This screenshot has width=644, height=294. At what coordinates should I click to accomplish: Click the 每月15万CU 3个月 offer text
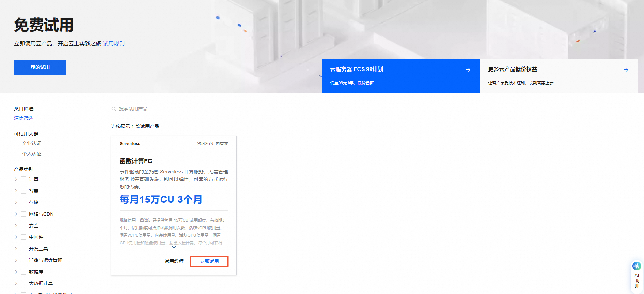(x=161, y=199)
